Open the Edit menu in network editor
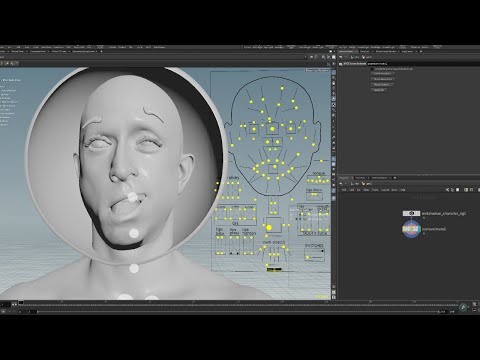The height and width of the screenshot is (360, 480). pyautogui.click(x=351, y=190)
